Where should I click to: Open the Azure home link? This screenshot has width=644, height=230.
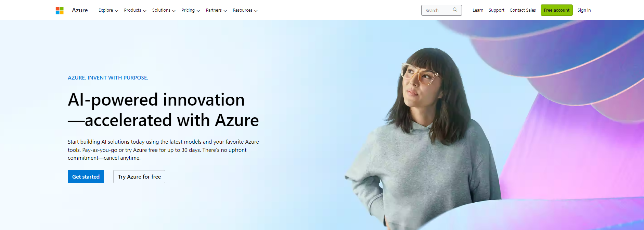[x=80, y=10]
